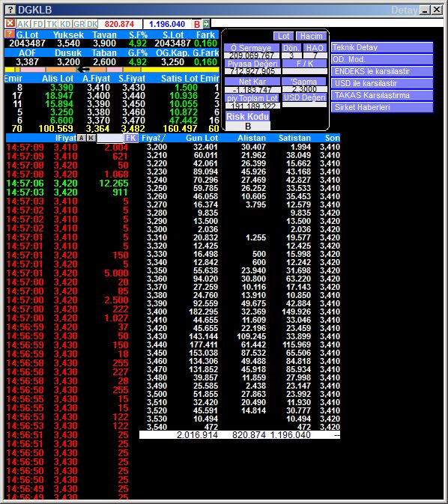Click the red X icon beside AK

(x=10, y=23)
